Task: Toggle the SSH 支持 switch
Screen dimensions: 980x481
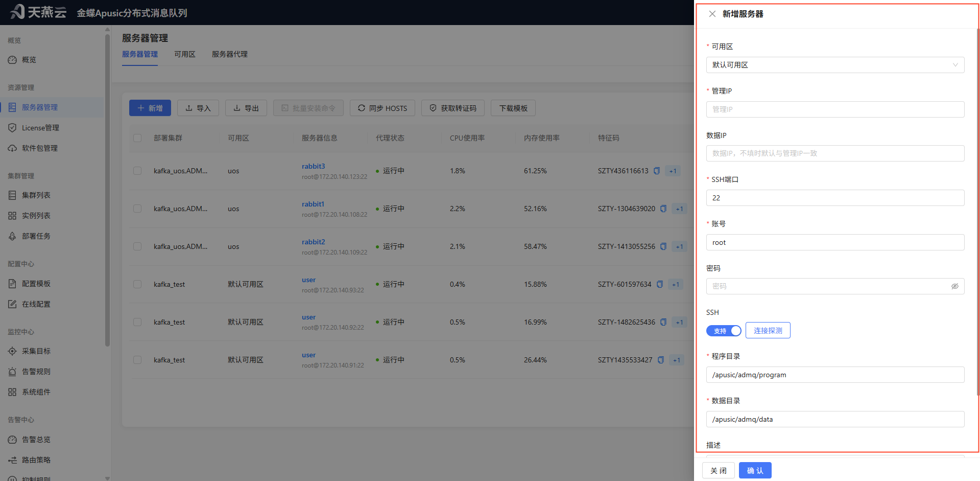Action: [724, 331]
